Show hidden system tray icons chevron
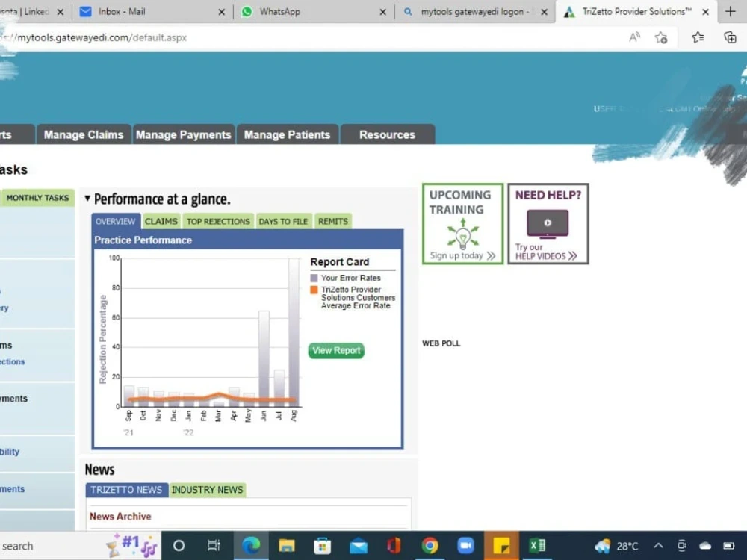The image size is (747, 560). click(658, 546)
